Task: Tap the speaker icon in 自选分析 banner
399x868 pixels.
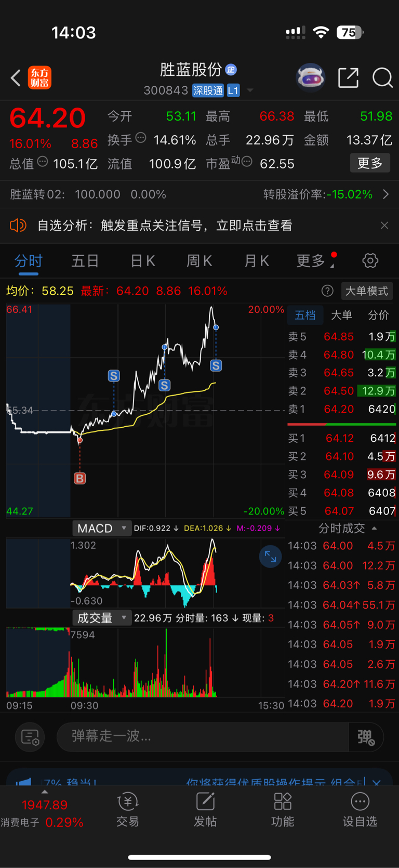Action: tap(18, 226)
